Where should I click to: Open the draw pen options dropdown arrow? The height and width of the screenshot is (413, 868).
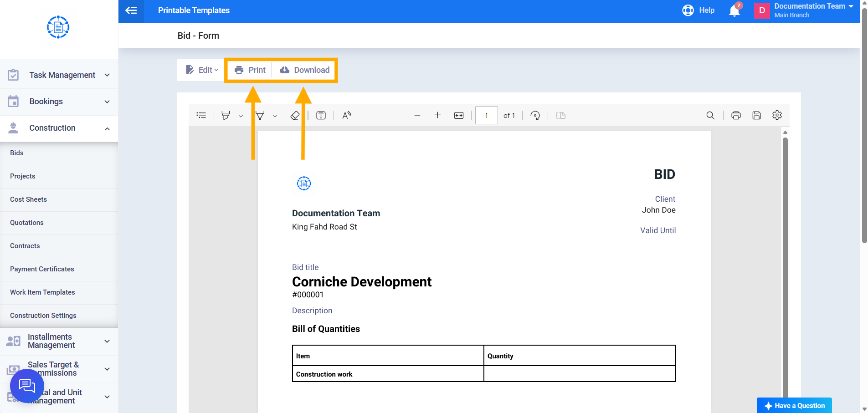(275, 116)
